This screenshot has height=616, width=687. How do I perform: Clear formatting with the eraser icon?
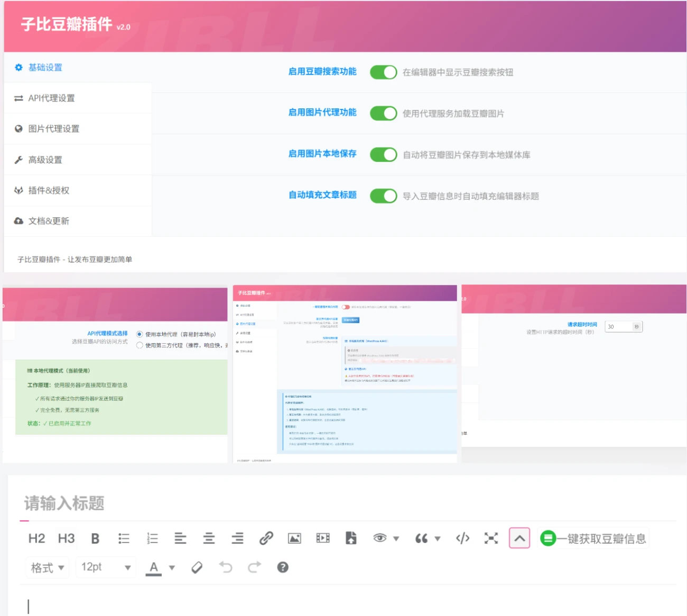pos(197,567)
